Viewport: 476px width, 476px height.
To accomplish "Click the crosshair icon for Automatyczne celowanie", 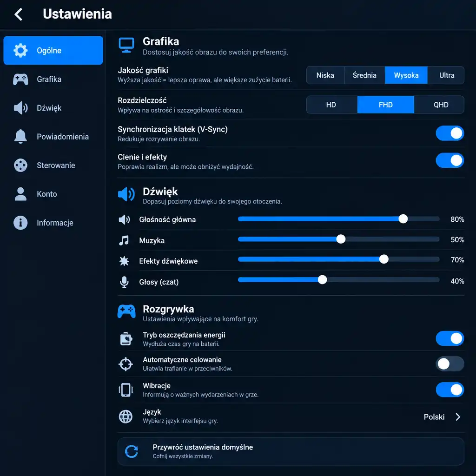I will [x=126, y=364].
